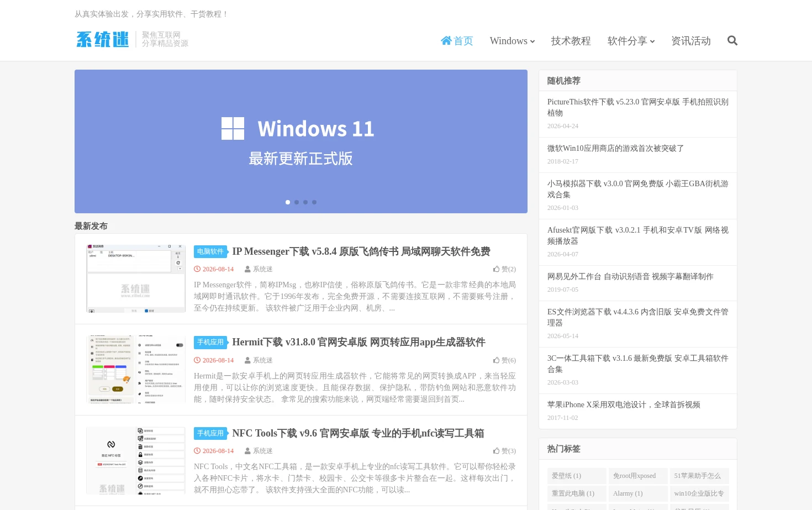The height and width of the screenshot is (510, 812).
Task: Click the clock icon on IP Messenger post
Action: [x=197, y=269]
